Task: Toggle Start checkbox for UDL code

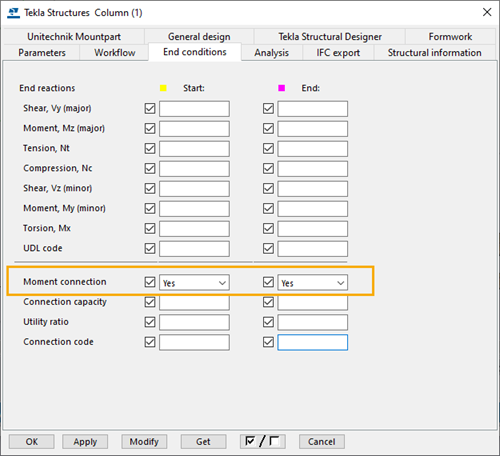Action: 150,248
